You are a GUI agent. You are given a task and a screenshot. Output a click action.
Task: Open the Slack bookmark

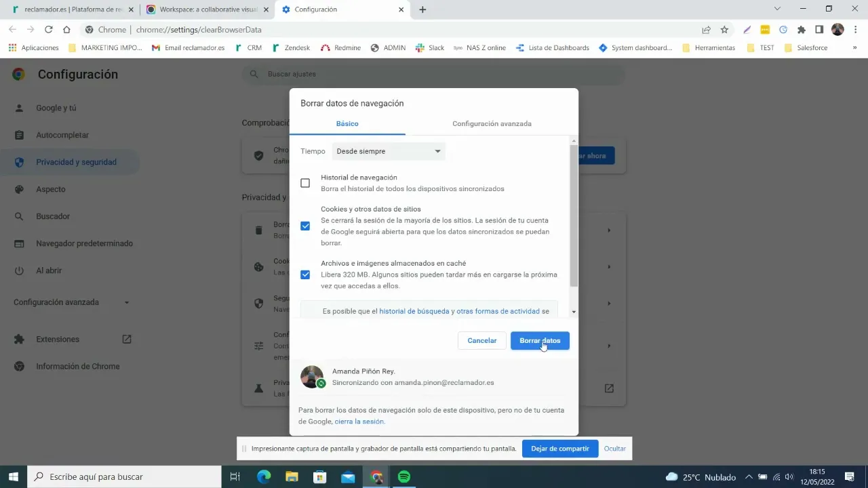coord(430,48)
